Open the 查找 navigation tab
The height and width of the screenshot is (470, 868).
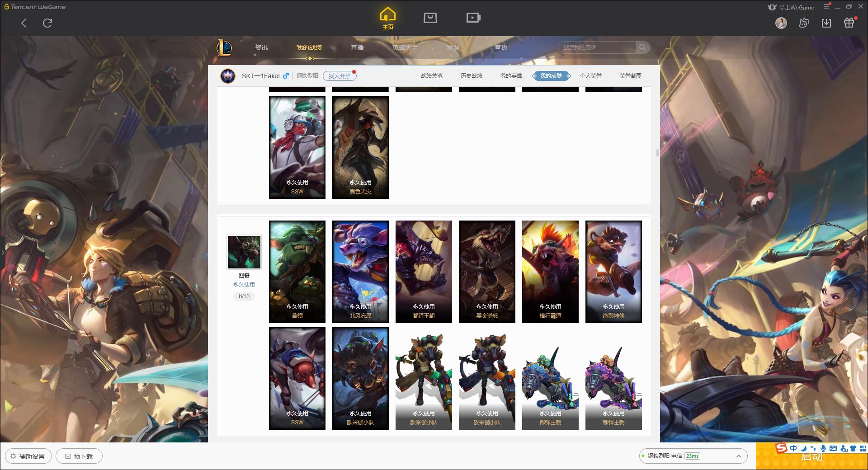point(500,47)
